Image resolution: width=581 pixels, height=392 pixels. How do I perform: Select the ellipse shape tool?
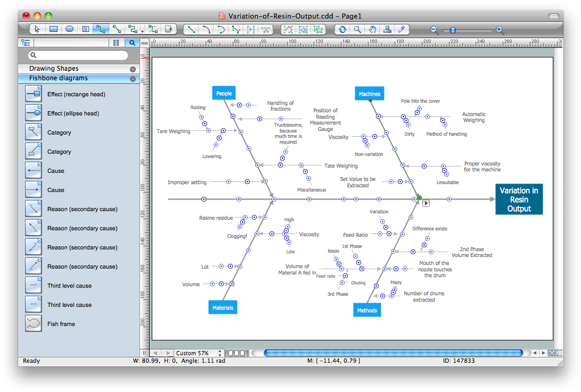click(69, 29)
